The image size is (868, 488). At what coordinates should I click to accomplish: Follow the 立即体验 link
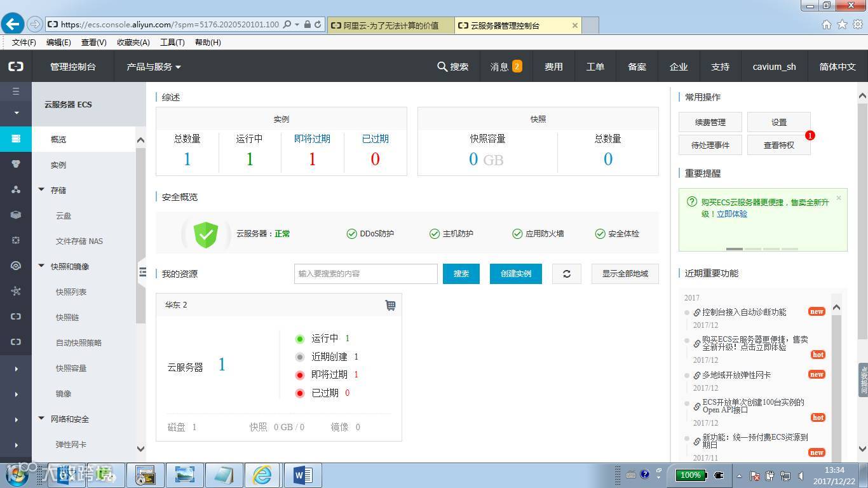point(732,214)
